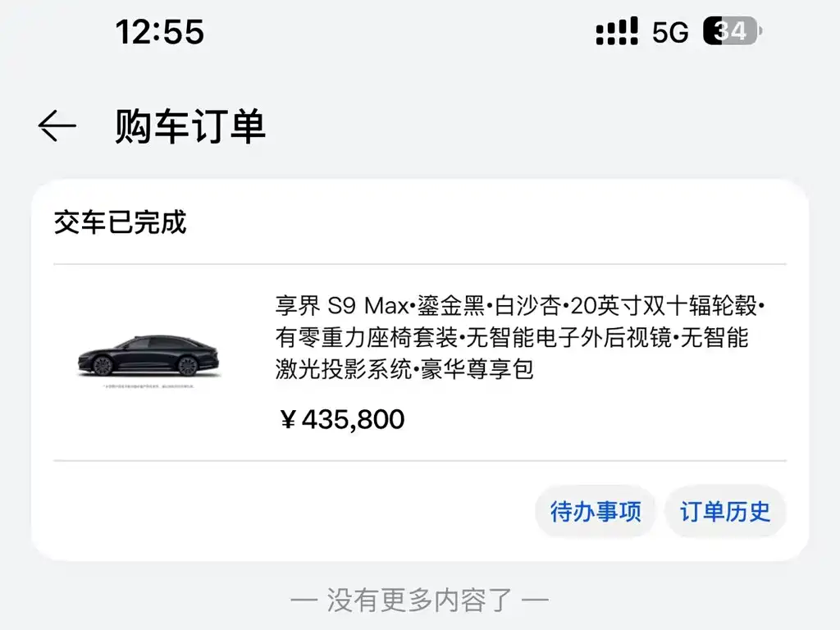Tap the 5G network indicator
This screenshot has height=630, width=840.
coord(669,33)
